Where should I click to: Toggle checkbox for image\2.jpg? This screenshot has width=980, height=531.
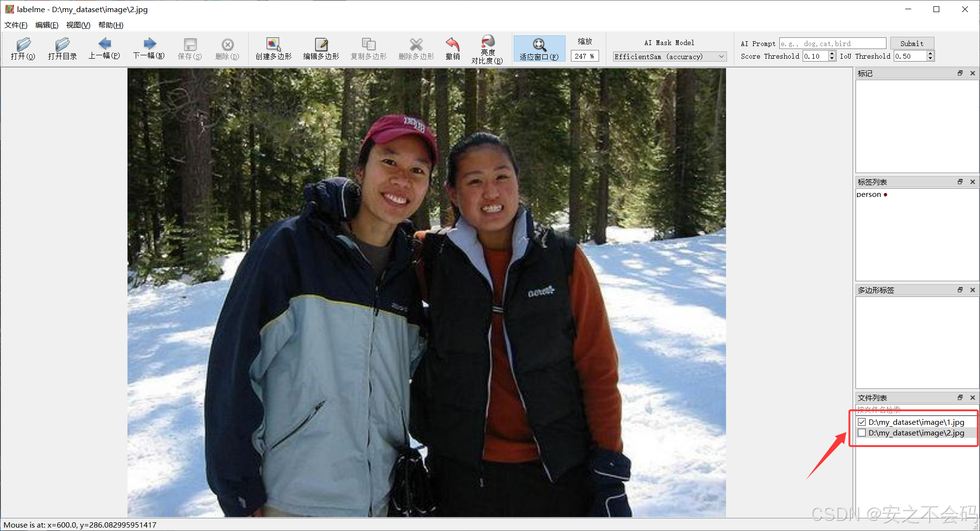pos(862,433)
